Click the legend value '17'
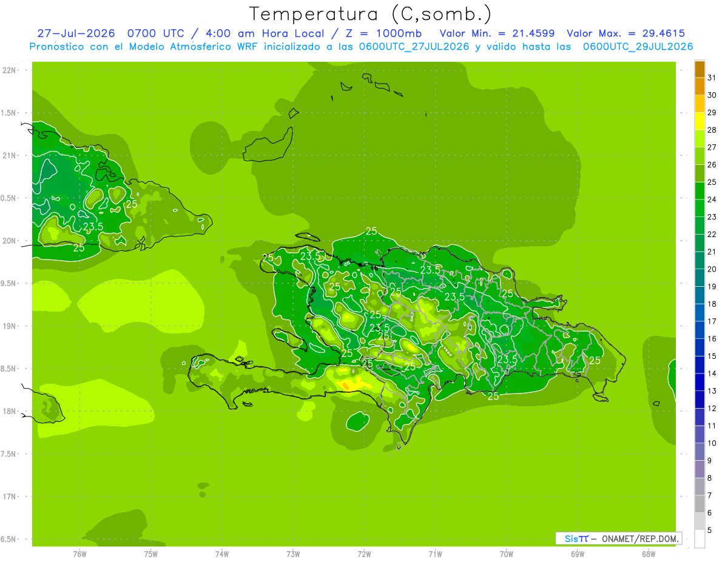728x562 pixels. point(712,321)
